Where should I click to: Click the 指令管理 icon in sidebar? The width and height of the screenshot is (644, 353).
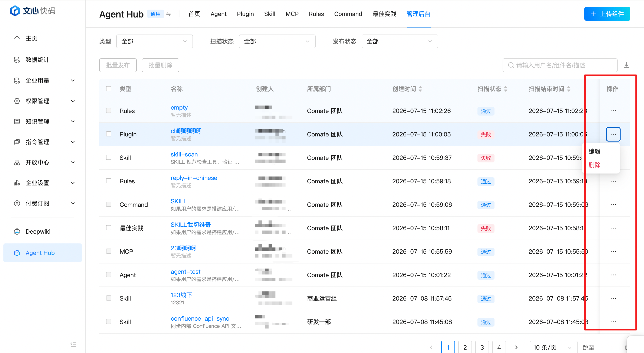click(x=17, y=142)
